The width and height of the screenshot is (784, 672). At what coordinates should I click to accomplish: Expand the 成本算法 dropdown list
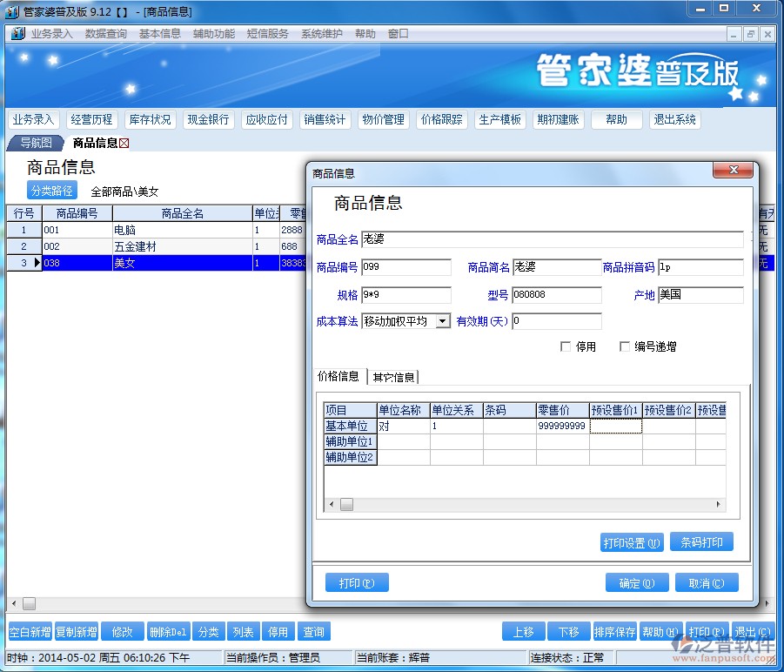click(442, 321)
